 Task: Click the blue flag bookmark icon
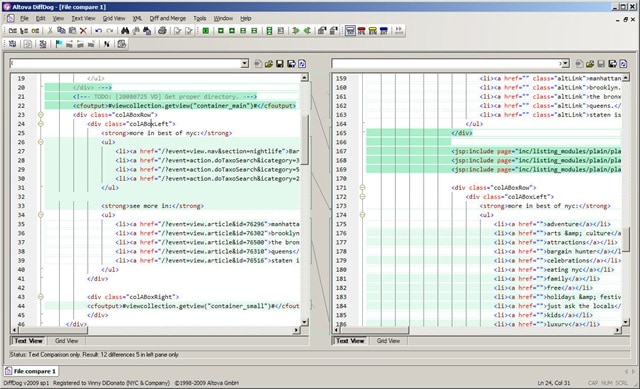[x=58, y=44]
